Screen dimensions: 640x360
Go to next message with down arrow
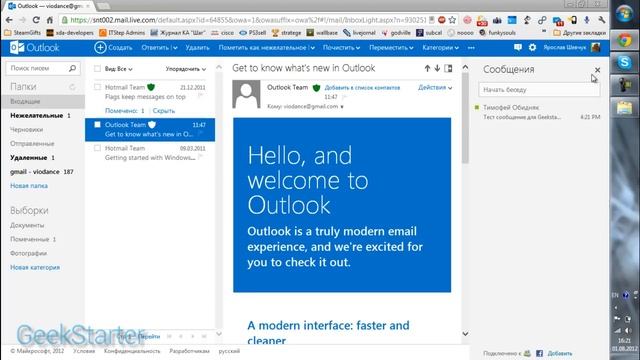click(437, 69)
